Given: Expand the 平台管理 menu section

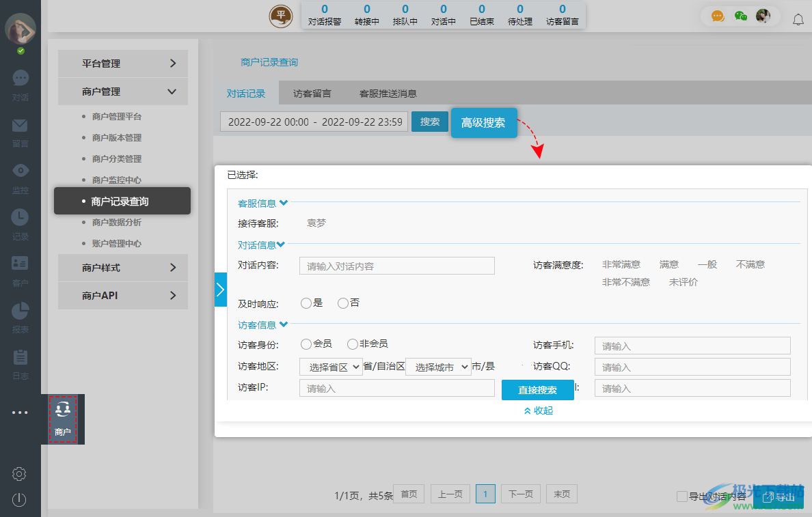Looking at the screenshot, I should coord(123,64).
